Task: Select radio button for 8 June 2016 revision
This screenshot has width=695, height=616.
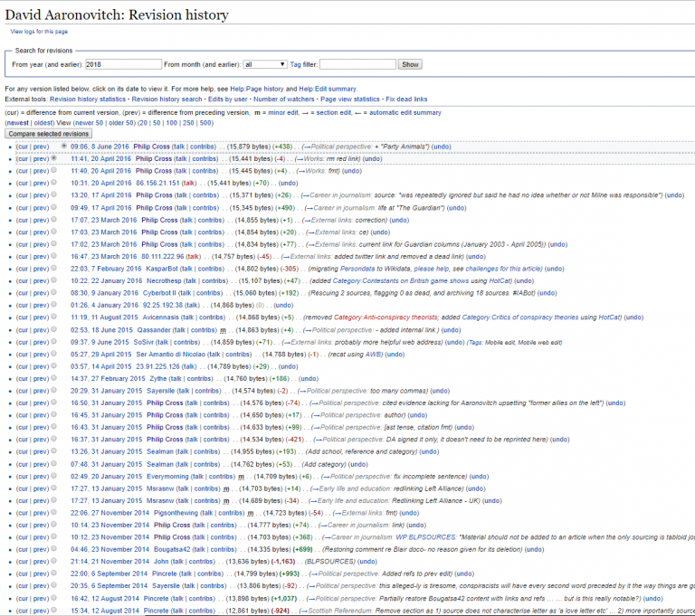Action: [x=63, y=146]
